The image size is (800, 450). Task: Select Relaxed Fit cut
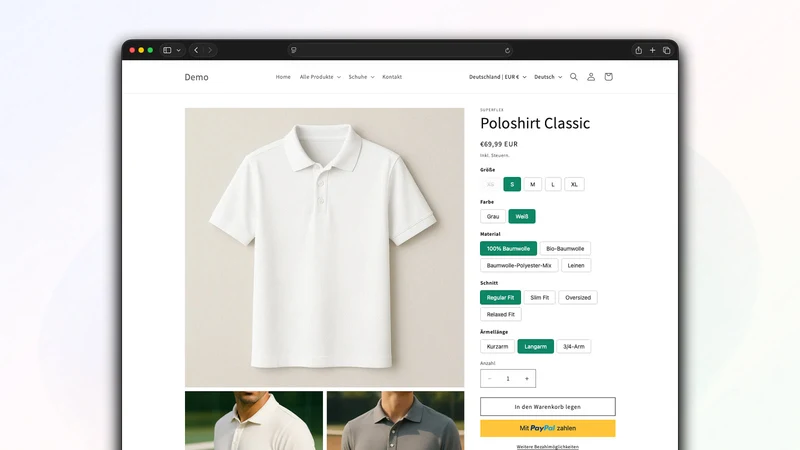501,314
